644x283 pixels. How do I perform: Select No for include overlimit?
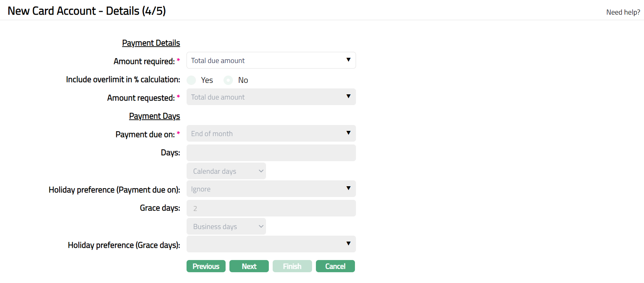point(228,80)
